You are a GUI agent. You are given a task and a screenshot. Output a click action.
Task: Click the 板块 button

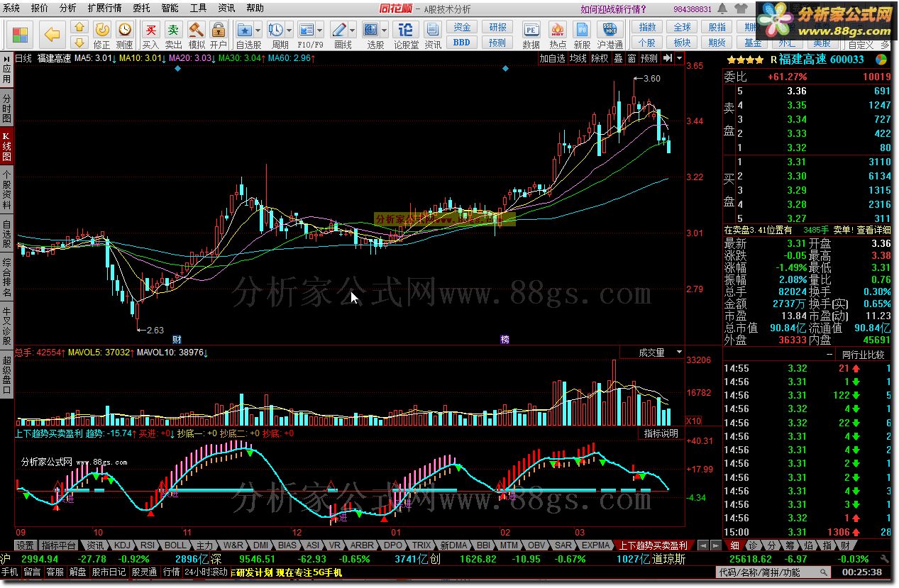(x=682, y=42)
